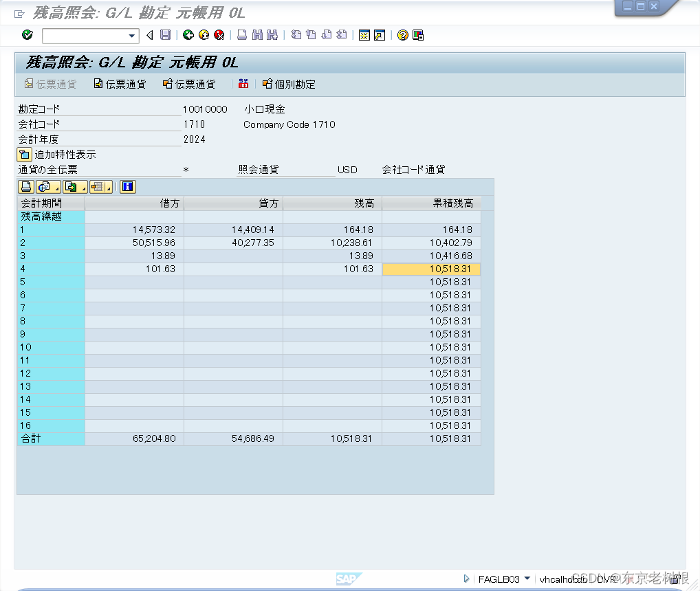Click the second 伝票通貨 button with arrow

(x=120, y=84)
